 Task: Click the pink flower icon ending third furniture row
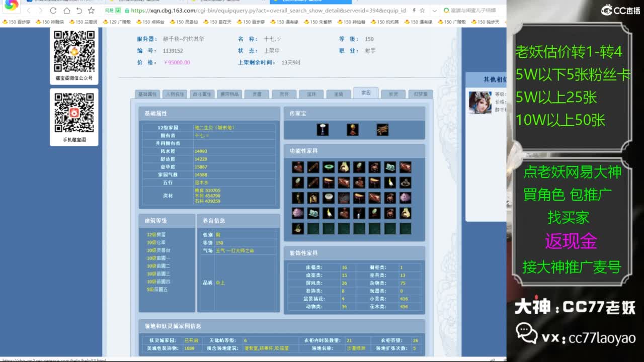click(x=405, y=198)
